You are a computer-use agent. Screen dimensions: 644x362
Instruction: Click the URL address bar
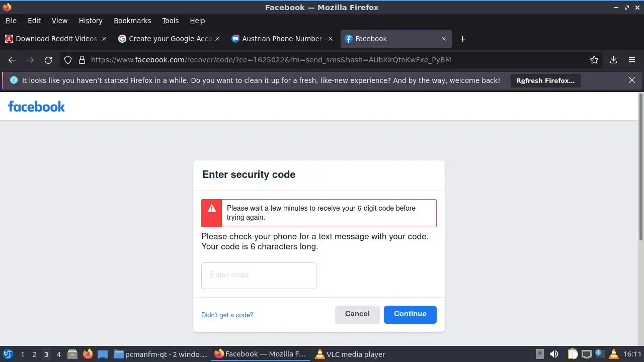[x=332, y=60]
